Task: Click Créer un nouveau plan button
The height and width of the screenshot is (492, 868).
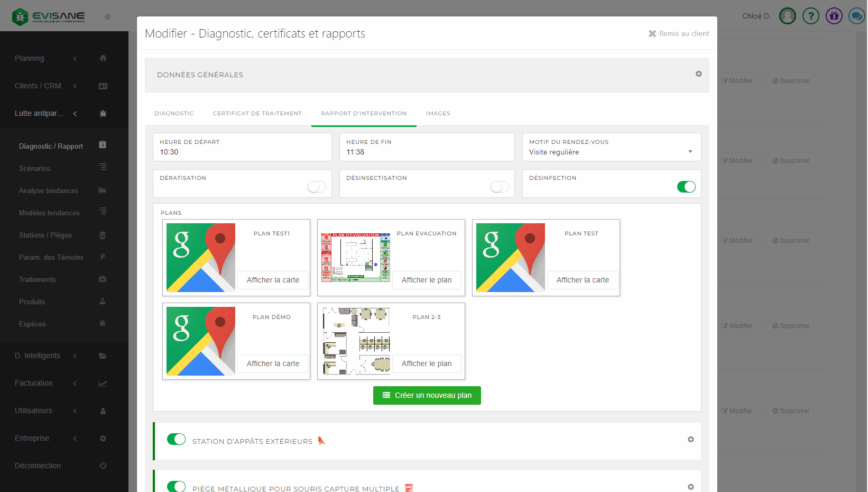Action: (427, 395)
